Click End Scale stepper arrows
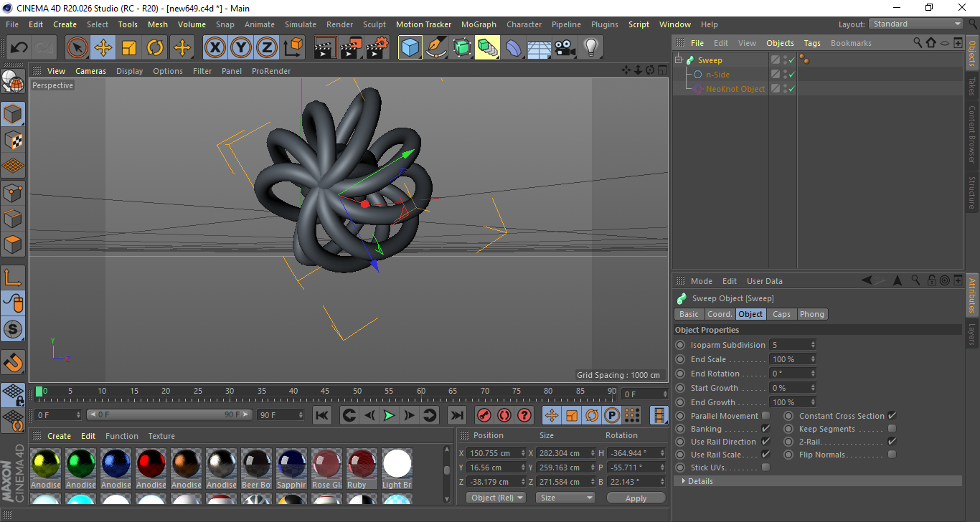 point(813,359)
